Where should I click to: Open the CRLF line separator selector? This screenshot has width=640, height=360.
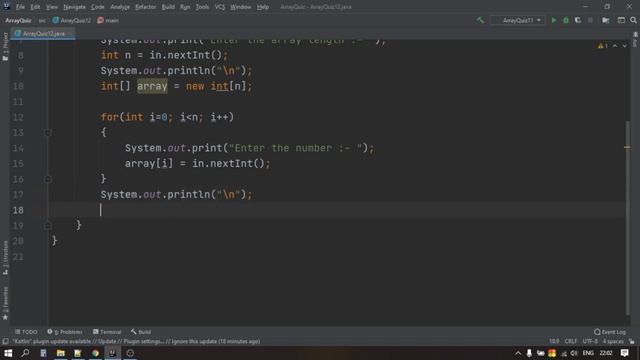point(571,341)
